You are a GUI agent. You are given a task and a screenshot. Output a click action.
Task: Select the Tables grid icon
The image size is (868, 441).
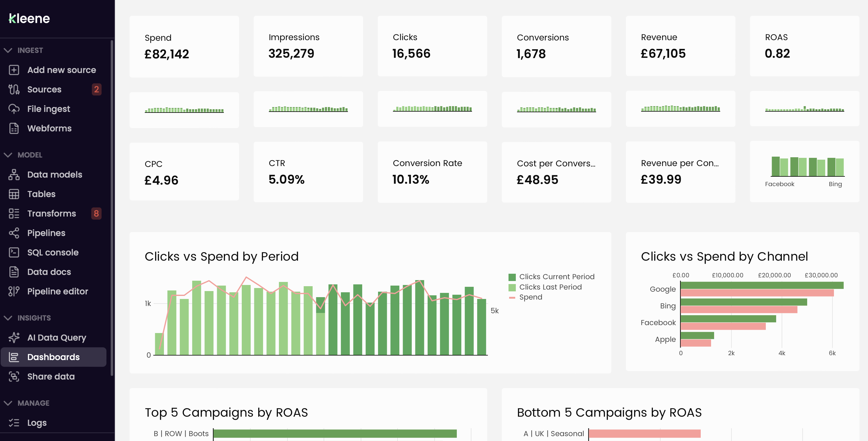(x=14, y=194)
